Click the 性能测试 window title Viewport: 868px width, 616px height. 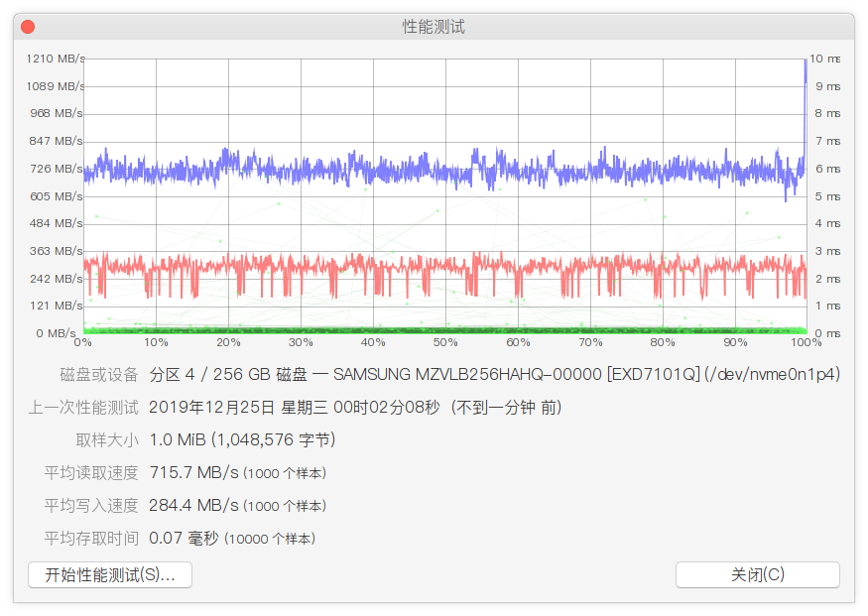pyautogui.click(x=434, y=27)
